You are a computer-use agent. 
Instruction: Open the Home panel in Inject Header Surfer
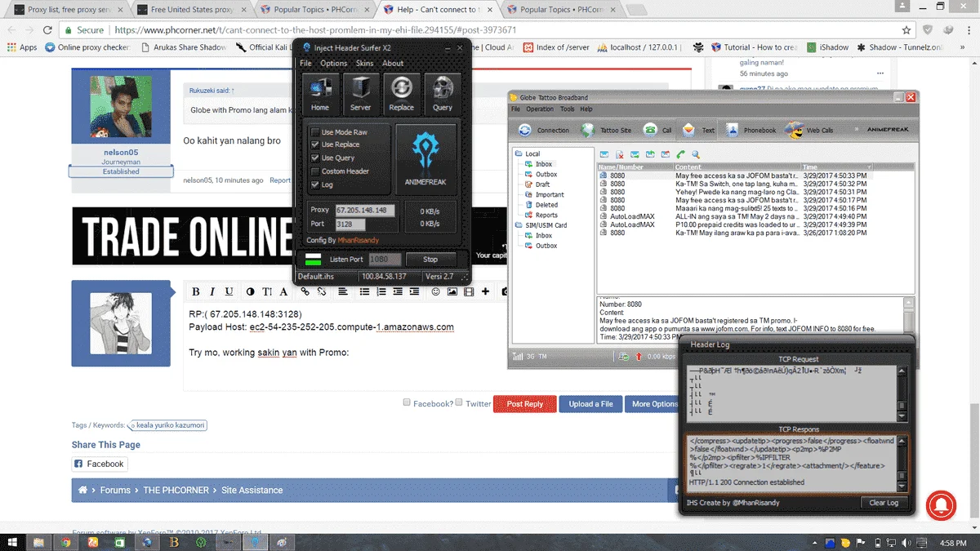point(320,93)
